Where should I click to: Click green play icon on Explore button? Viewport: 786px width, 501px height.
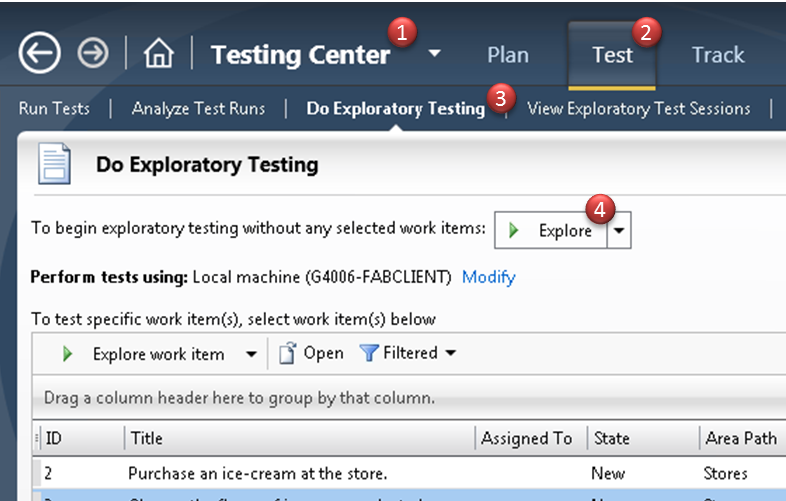pos(513,230)
